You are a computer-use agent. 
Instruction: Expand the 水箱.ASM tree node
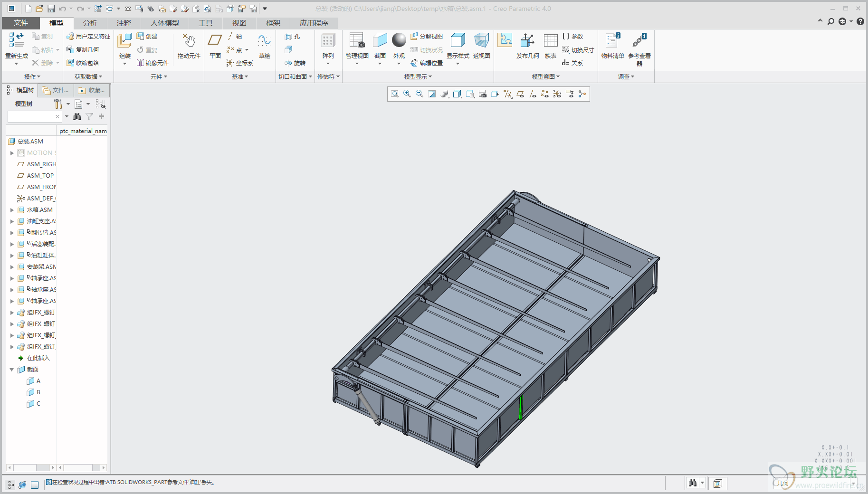click(x=12, y=210)
